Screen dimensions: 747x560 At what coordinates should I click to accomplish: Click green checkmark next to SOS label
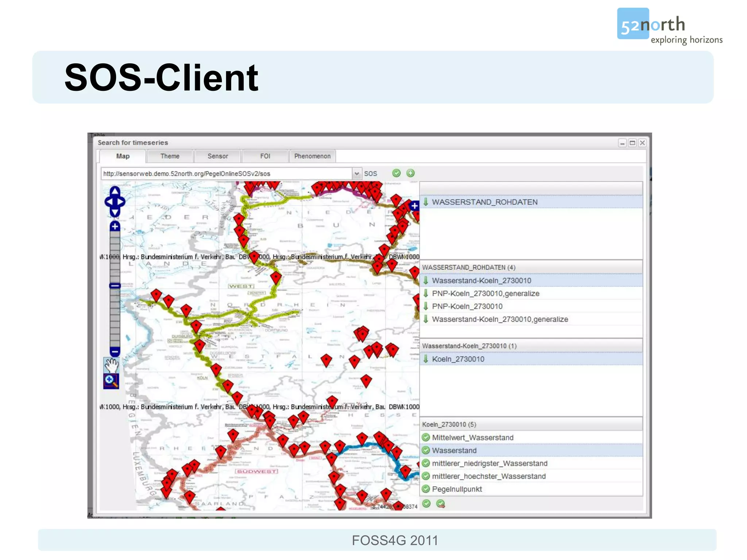[x=396, y=173]
